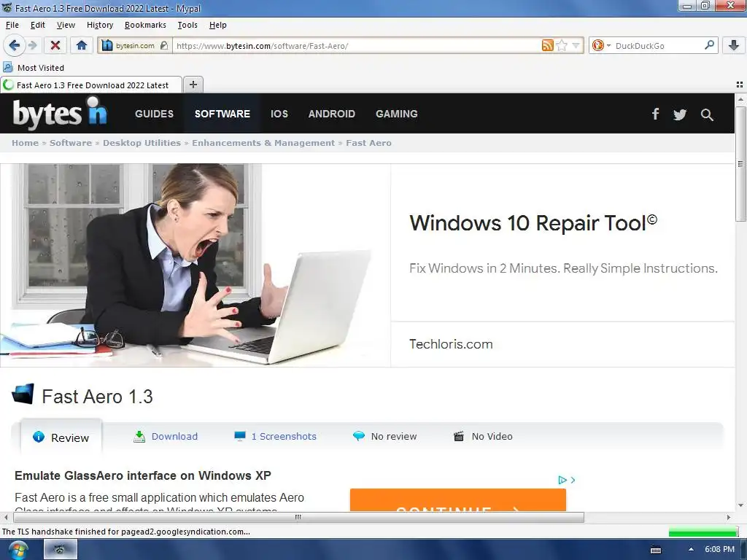This screenshot has height=560, width=747.
Task: Show the tab groups grid icon
Action: (x=740, y=85)
